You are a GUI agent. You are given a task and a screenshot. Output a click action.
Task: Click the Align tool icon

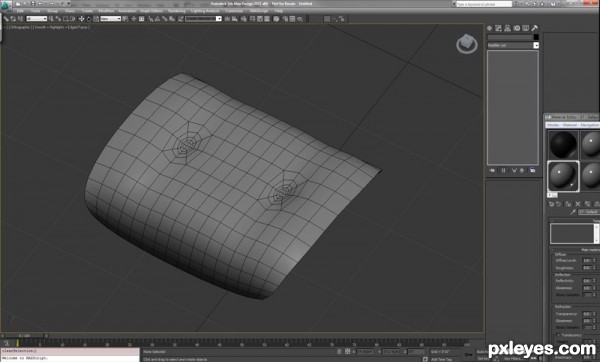tap(235, 19)
